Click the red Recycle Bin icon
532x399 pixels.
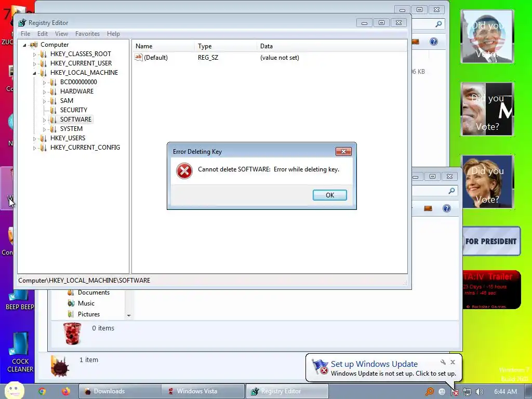tap(72, 333)
